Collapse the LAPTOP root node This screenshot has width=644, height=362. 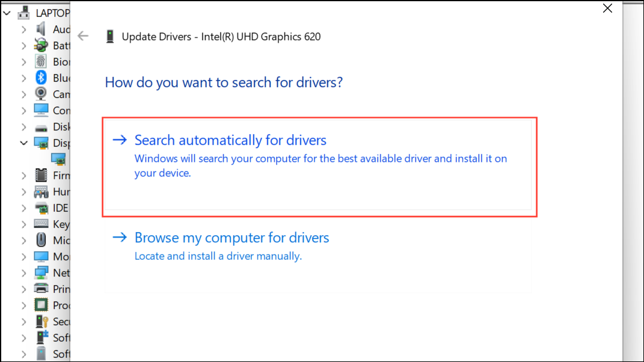click(7, 13)
